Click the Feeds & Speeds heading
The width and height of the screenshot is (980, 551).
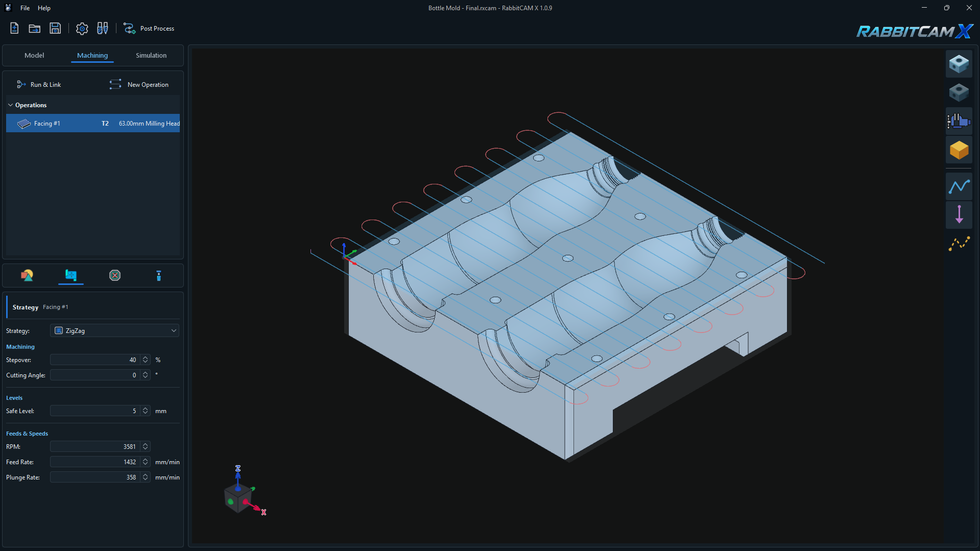coord(27,434)
